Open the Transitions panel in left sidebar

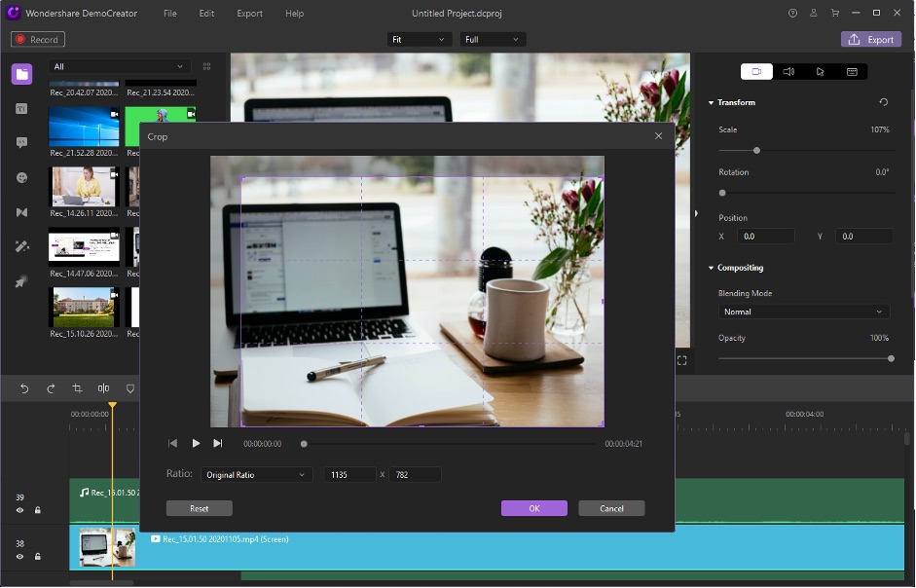click(x=21, y=212)
